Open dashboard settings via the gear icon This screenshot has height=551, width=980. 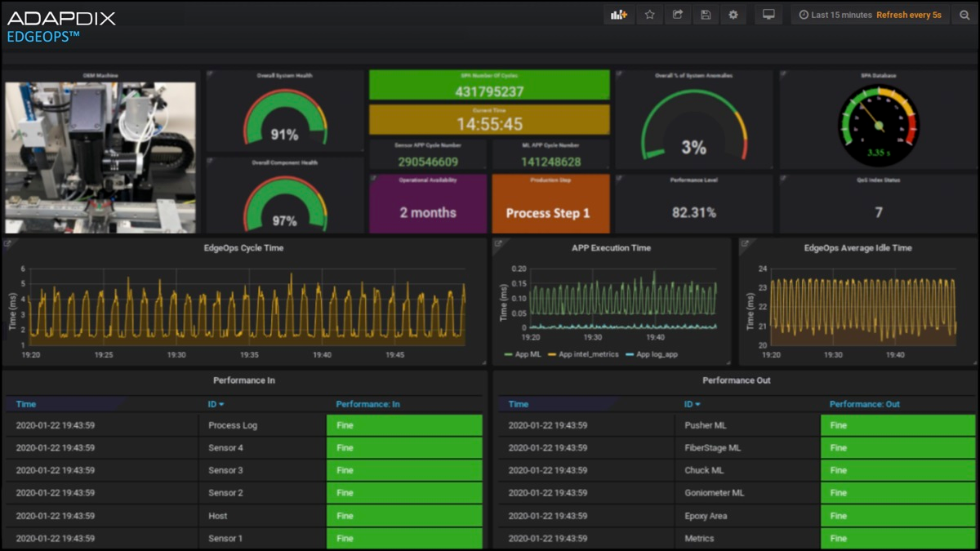tap(733, 14)
